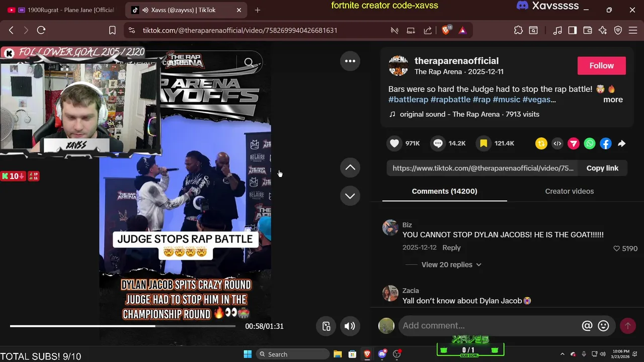Open the #music hashtag
Viewport: 644px width, 362px height.
pyautogui.click(x=506, y=100)
